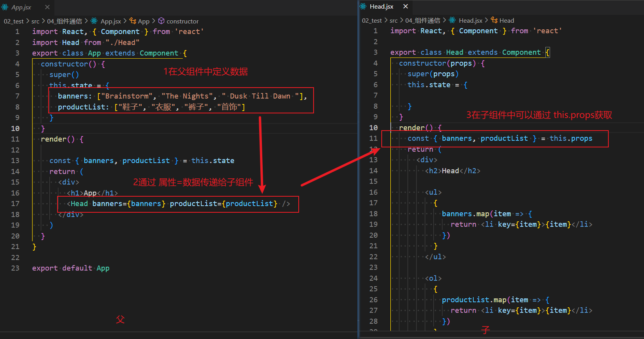
Task: Click the React icon on the Head.jsx tab
Action: (363, 7)
